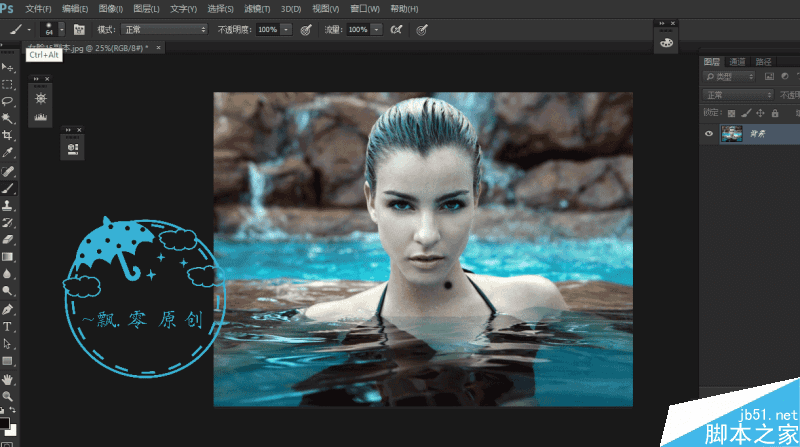Image resolution: width=800 pixels, height=447 pixels.
Task: Switch to the 通道 channels tab
Action: click(x=737, y=62)
